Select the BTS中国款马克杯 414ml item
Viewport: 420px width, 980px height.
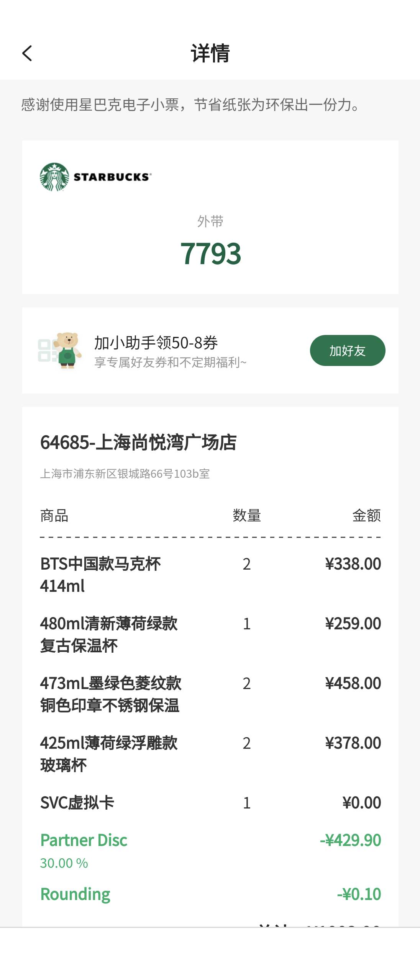coord(210,575)
